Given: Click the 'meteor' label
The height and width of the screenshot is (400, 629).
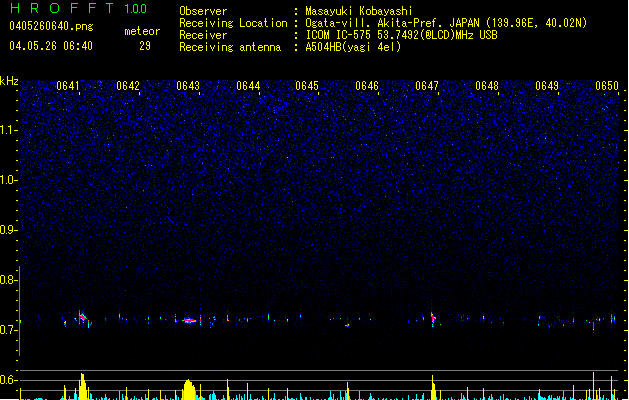Looking at the screenshot, I should coord(142,31).
